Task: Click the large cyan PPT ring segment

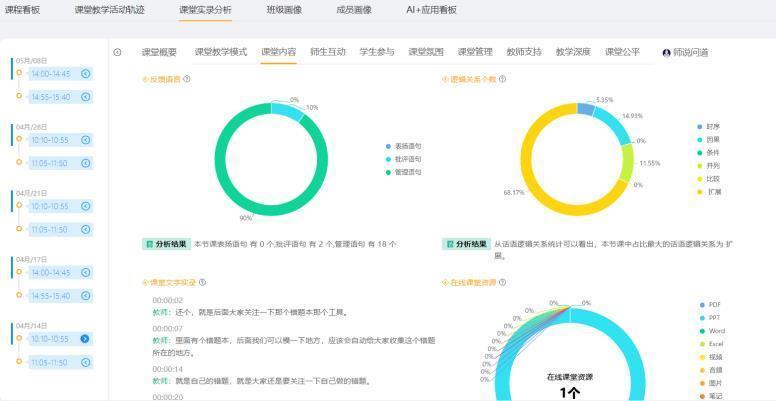Action: tap(633, 347)
